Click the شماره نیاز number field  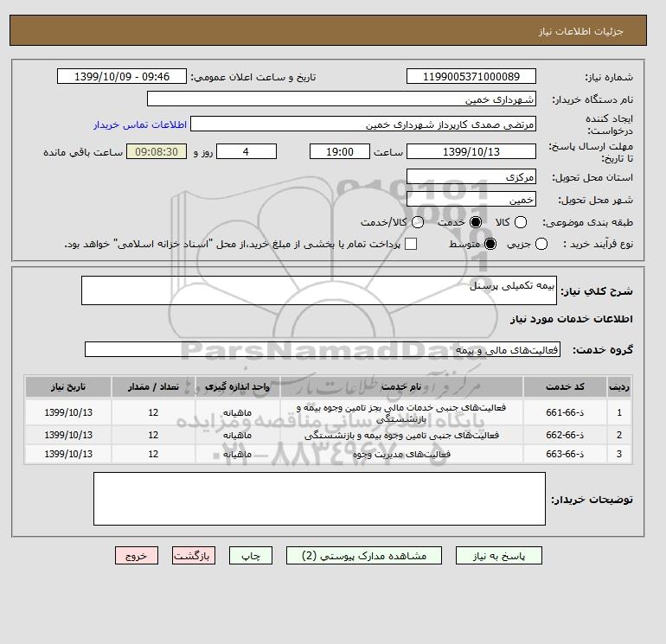[x=471, y=76]
